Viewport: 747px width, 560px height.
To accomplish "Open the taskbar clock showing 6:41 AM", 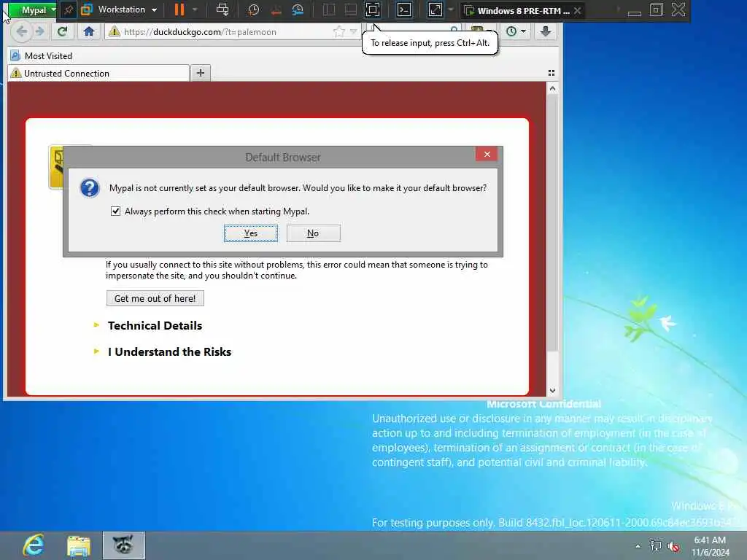I will tap(710, 545).
